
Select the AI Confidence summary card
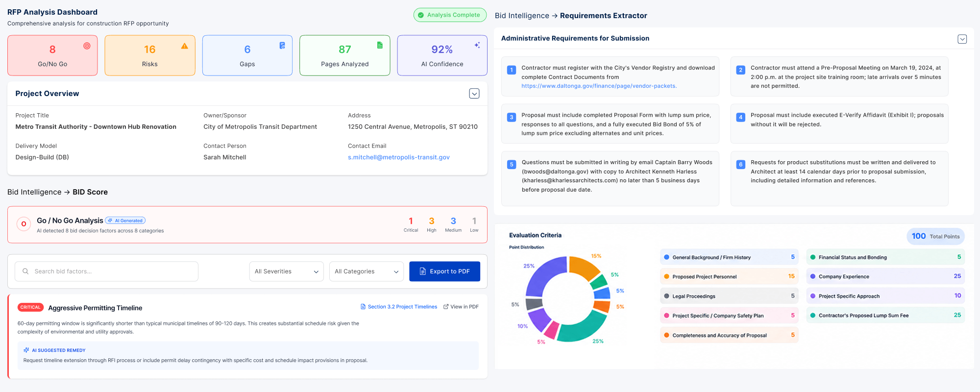[x=442, y=55]
